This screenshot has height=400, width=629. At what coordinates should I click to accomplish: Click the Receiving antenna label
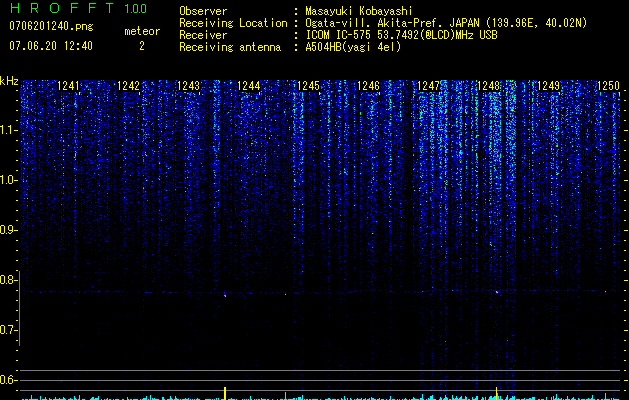[x=230, y=47]
